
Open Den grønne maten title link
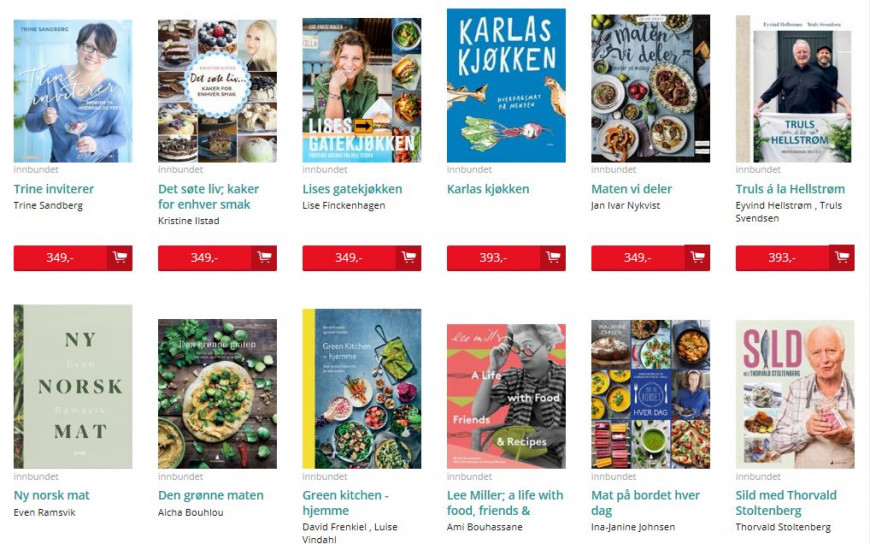[211, 495]
